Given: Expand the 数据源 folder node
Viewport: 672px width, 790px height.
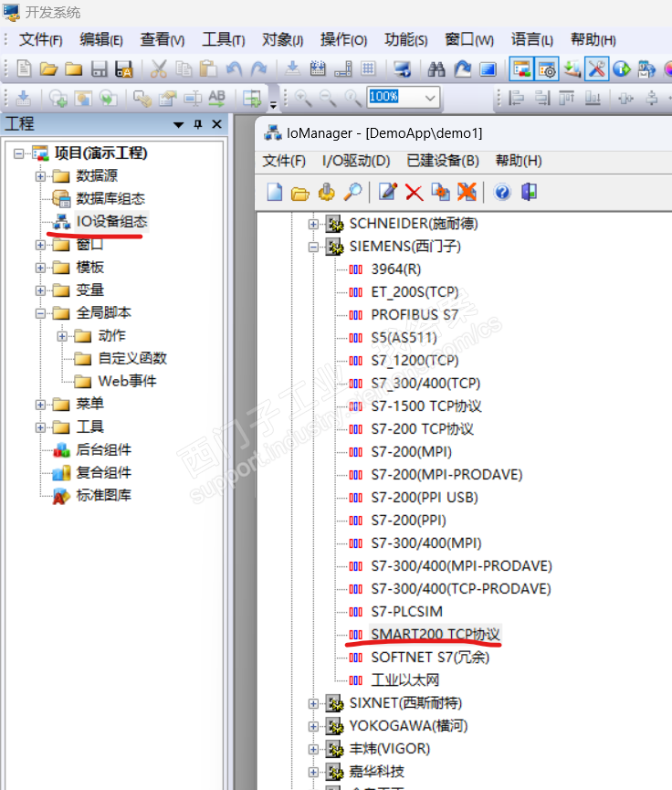Looking at the screenshot, I should pos(40,176).
